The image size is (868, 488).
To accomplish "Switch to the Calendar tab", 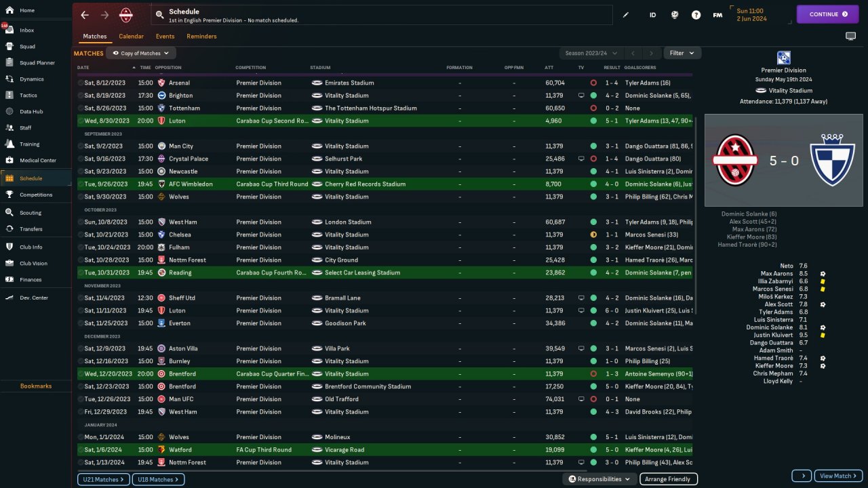I will (x=131, y=36).
